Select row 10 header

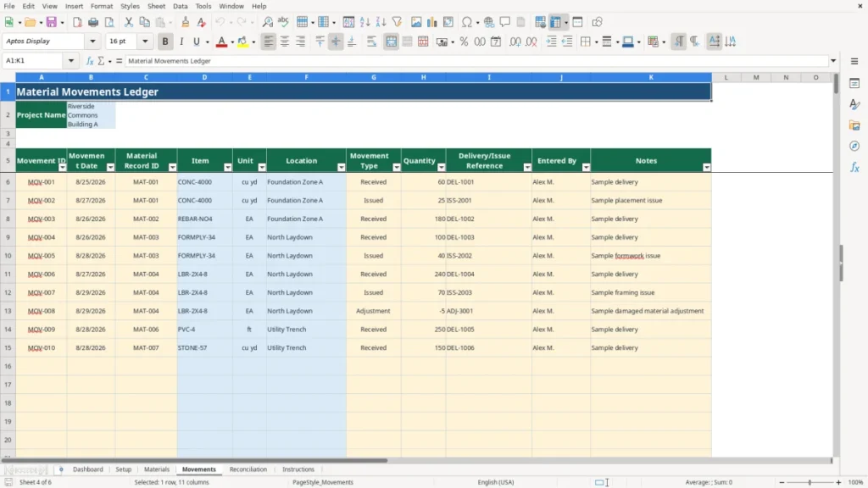point(8,256)
